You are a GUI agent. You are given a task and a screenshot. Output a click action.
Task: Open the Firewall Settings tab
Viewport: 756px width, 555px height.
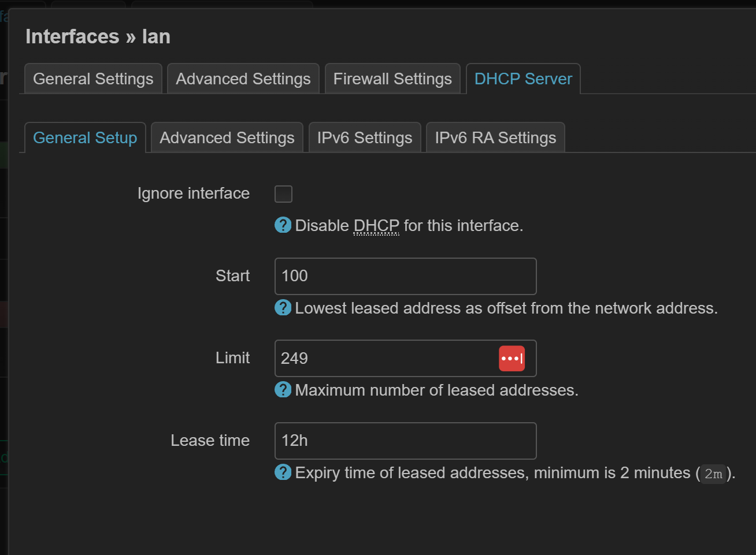point(392,79)
